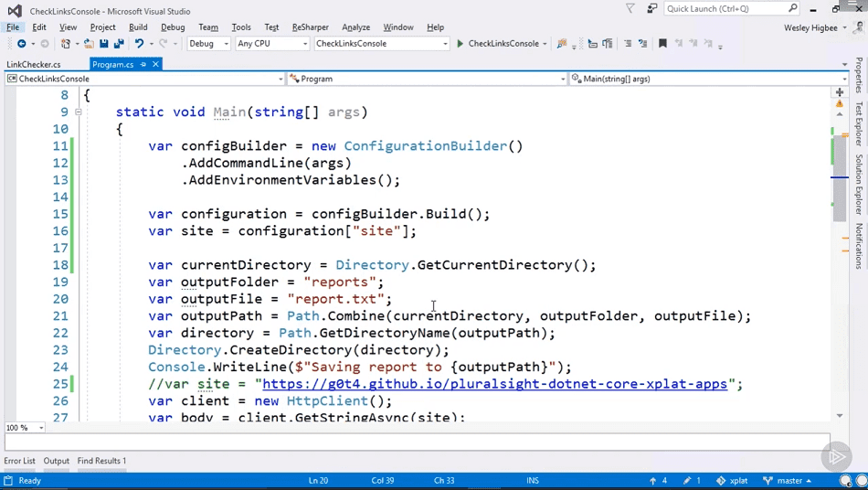This screenshot has width=868, height=490.
Task: Click the Col 39 status bar entry
Action: click(x=383, y=481)
